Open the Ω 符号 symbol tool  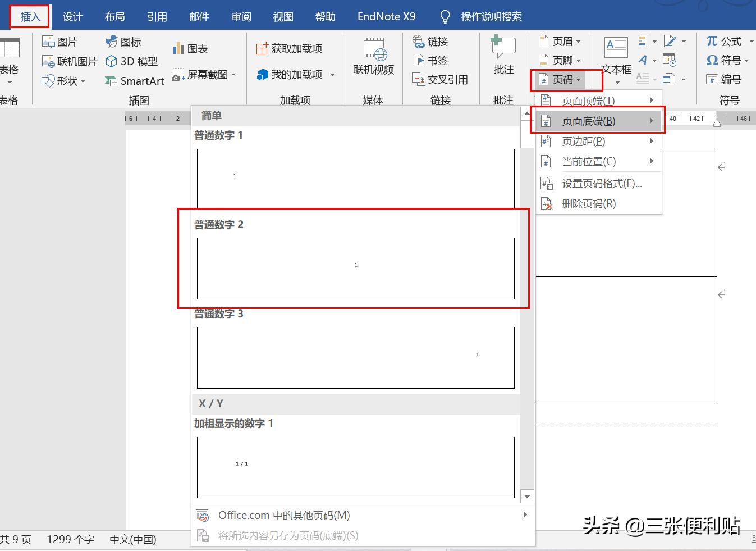click(726, 60)
